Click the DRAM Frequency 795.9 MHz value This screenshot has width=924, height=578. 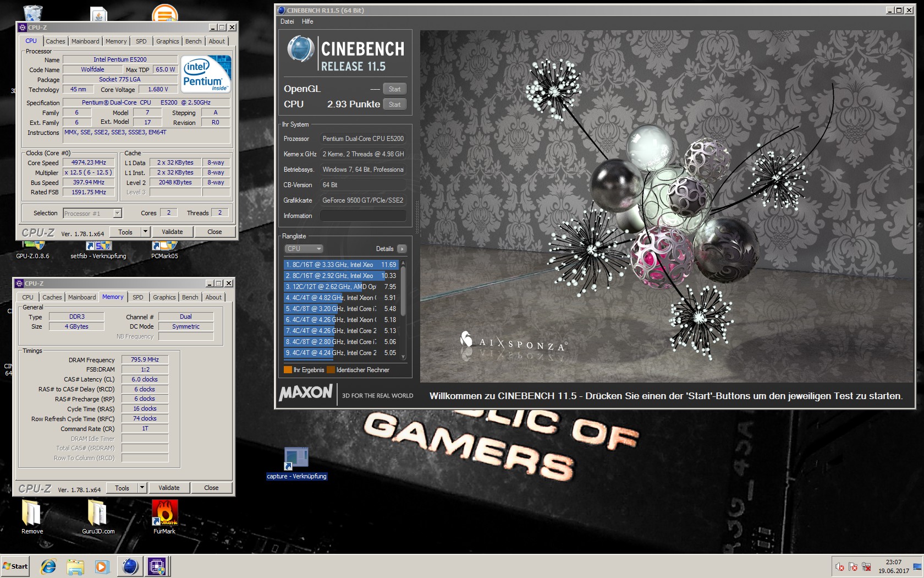[145, 360]
